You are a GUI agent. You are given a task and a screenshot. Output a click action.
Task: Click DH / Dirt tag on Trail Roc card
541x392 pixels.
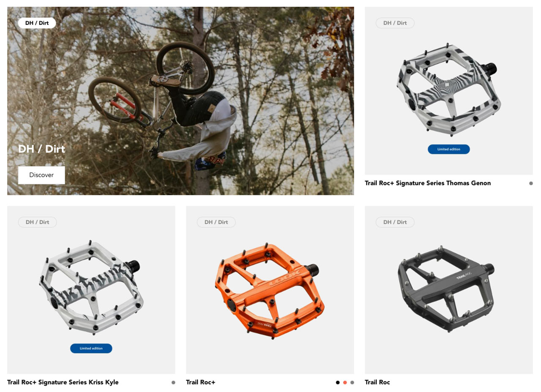coord(395,222)
